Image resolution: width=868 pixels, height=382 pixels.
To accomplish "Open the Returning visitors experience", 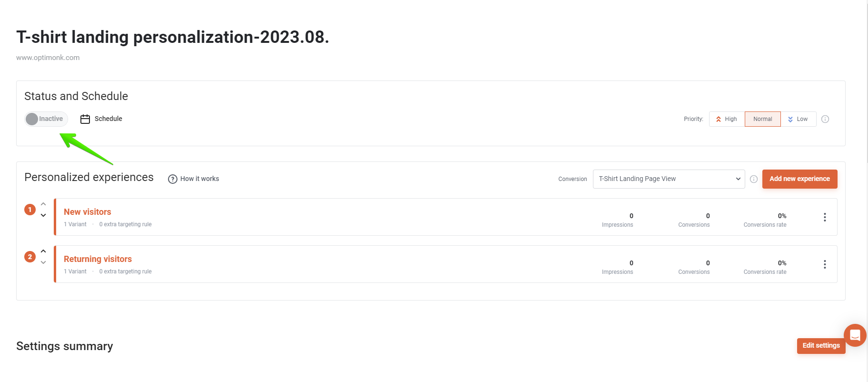I will click(x=98, y=259).
